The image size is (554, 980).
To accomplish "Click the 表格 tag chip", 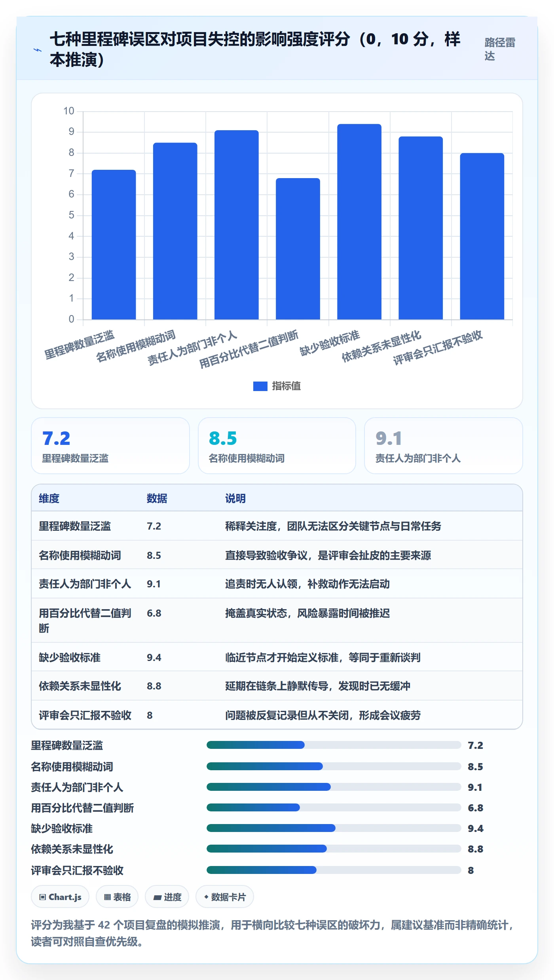I will 117,897.
